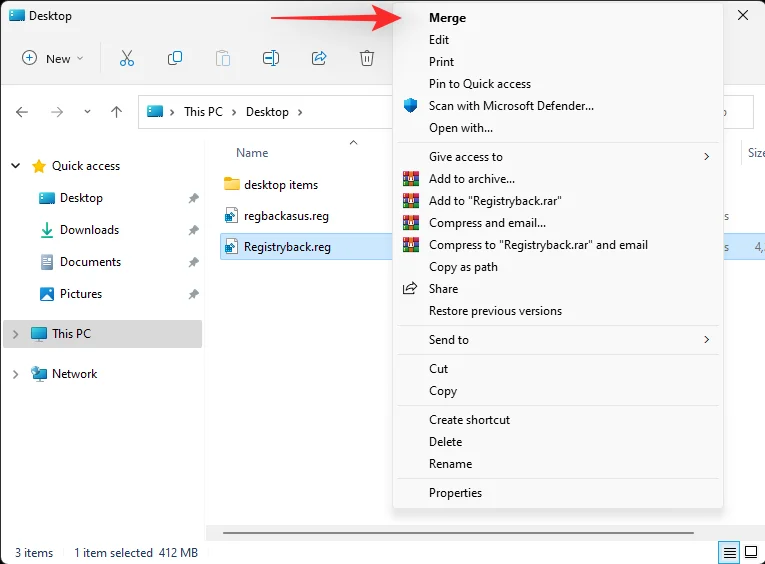Open the Send to submenu
Image resolution: width=765 pixels, height=564 pixels.
pyautogui.click(x=449, y=340)
